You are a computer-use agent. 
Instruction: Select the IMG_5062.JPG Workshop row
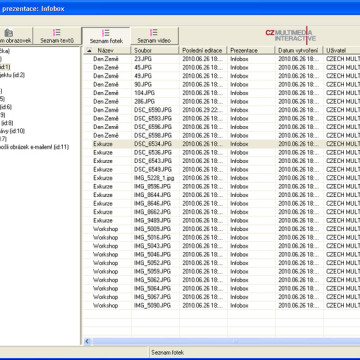pyautogui.click(x=221, y=280)
